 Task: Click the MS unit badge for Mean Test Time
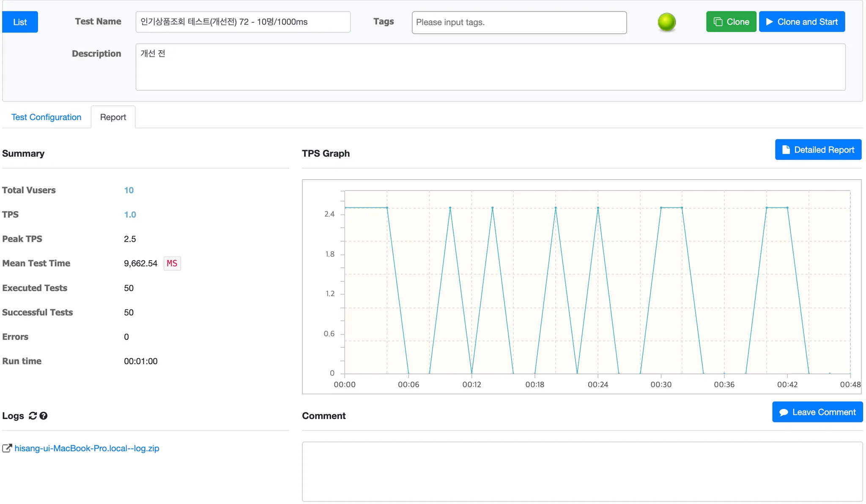tap(172, 263)
